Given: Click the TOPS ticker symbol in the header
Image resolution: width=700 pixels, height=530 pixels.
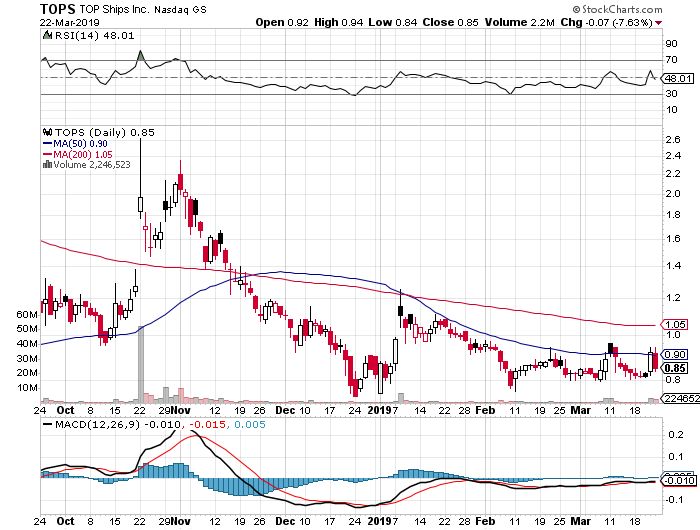Looking at the screenshot, I should (58, 9).
